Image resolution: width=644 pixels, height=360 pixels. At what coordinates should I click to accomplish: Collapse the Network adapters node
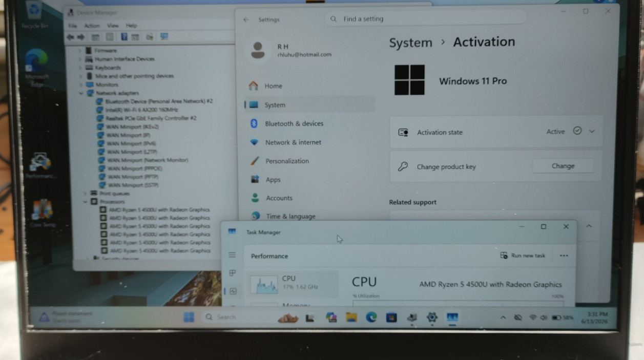(x=81, y=93)
